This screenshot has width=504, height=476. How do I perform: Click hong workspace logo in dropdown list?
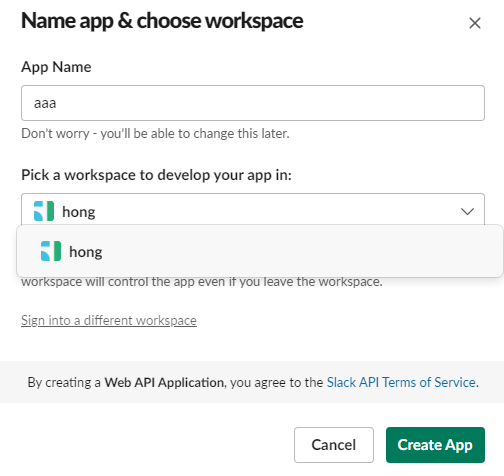click(x=51, y=251)
